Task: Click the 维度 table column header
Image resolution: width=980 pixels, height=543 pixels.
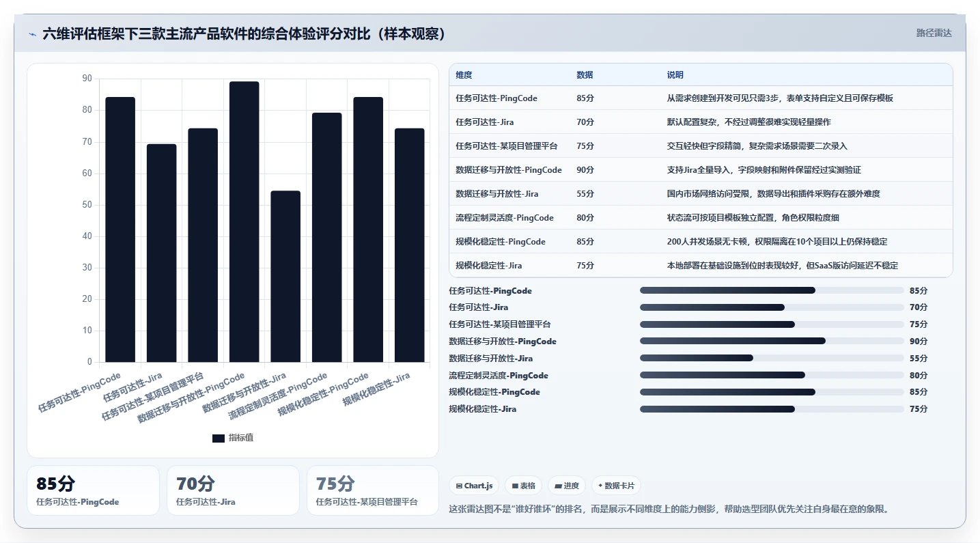Action: pos(464,75)
